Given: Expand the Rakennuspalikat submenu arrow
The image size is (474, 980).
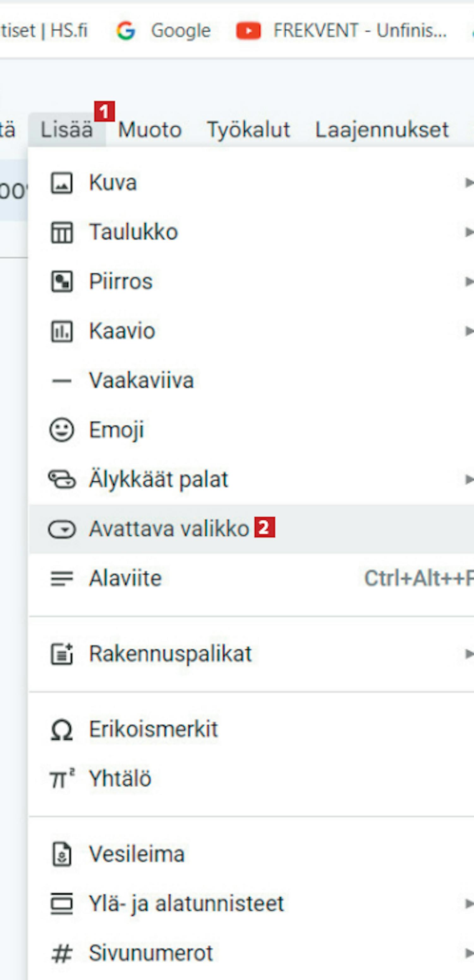Looking at the screenshot, I should (x=469, y=654).
